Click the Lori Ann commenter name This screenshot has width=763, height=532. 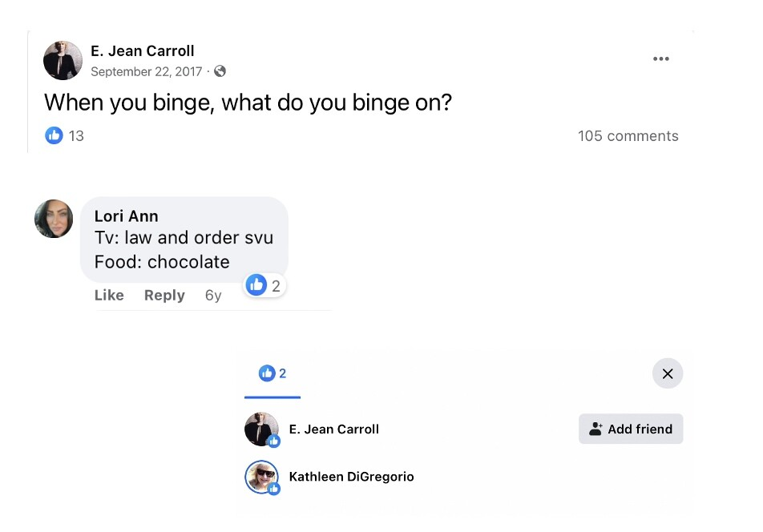126,216
